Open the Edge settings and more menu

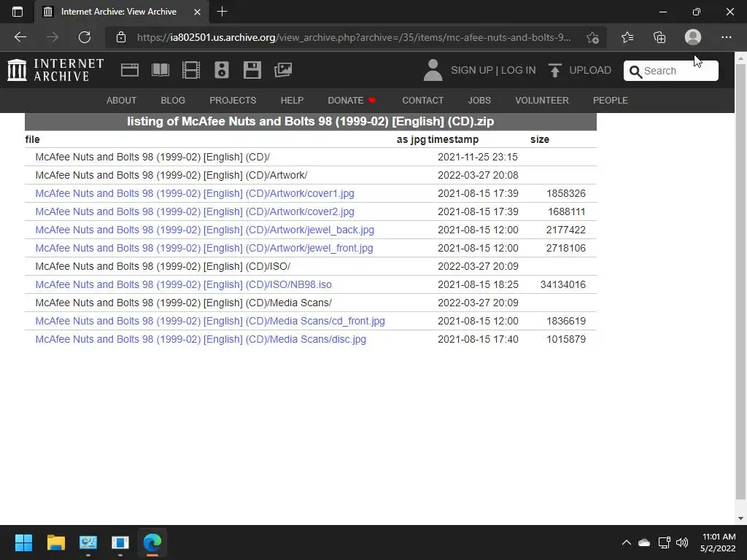[x=726, y=37]
